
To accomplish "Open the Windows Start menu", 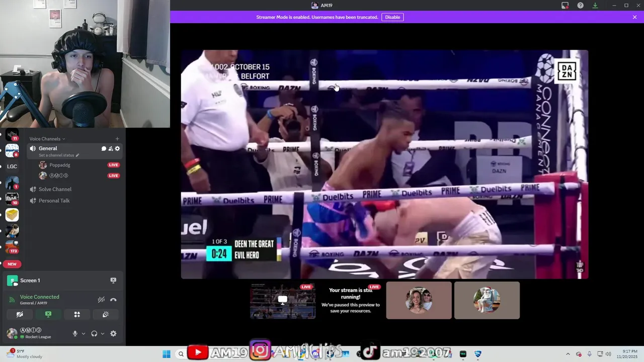I will pos(167,354).
